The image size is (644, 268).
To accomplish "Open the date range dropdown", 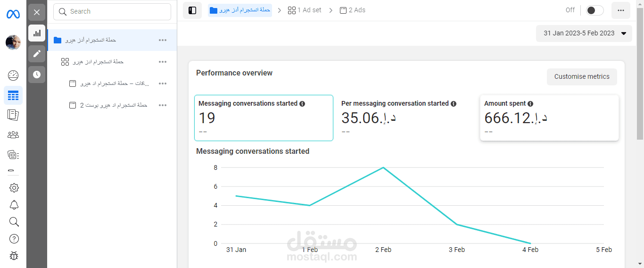I will click(585, 33).
